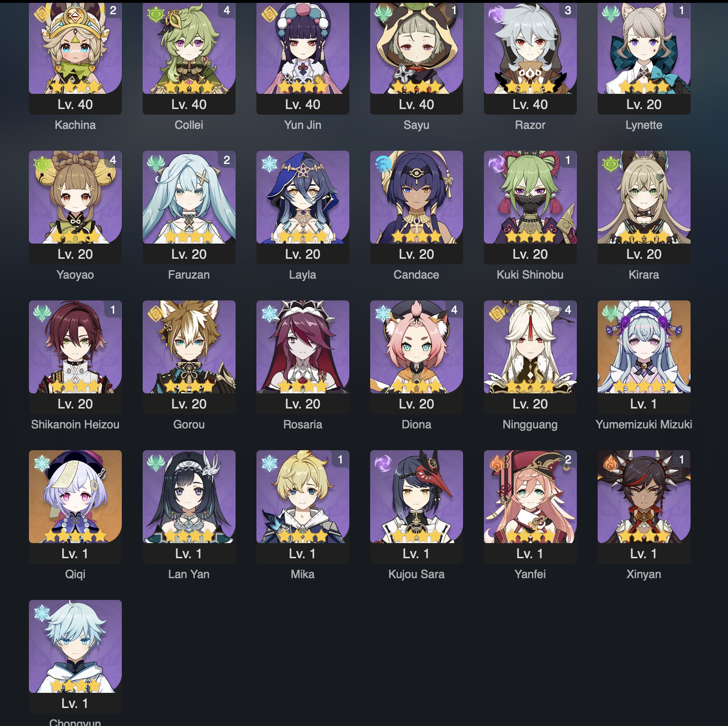728x726 pixels.
Task: Click Xinyan's Pyro flame icon
Action: click(x=610, y=463)
